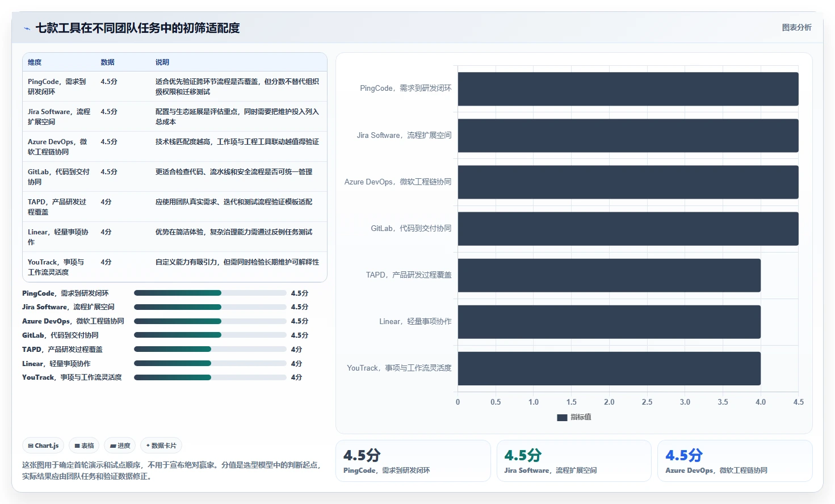Toggle the 指标值 legend color swatch
Viewport: 835px width, 504px height.
click(x=562, y=417)
